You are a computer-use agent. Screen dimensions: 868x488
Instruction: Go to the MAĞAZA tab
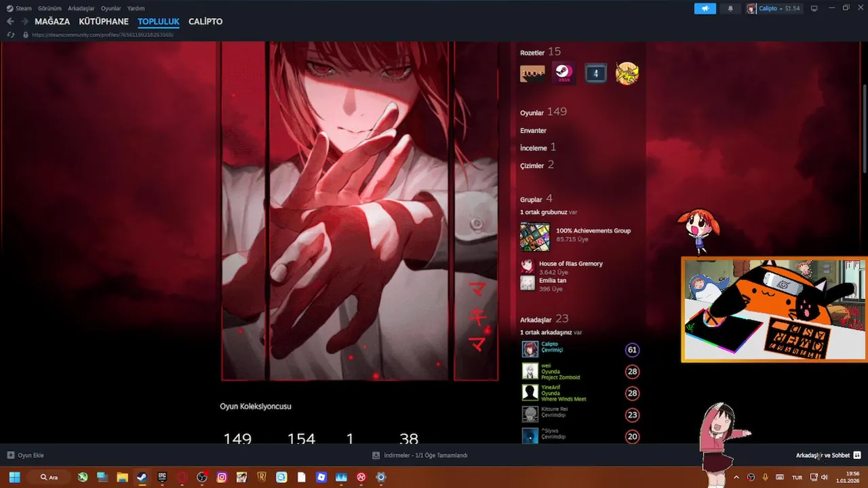(52, 22)
